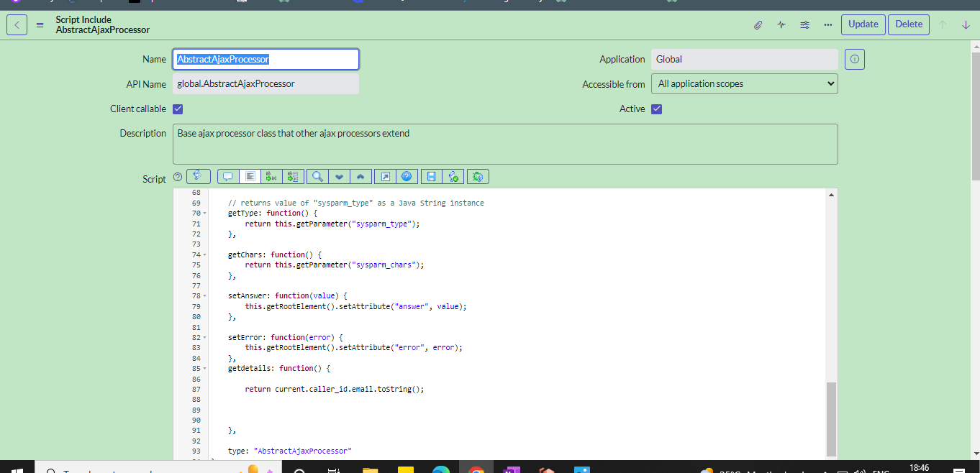980x473 pixels.
Task: Collapse the setError function at line 82
Action: pos(205,338)
